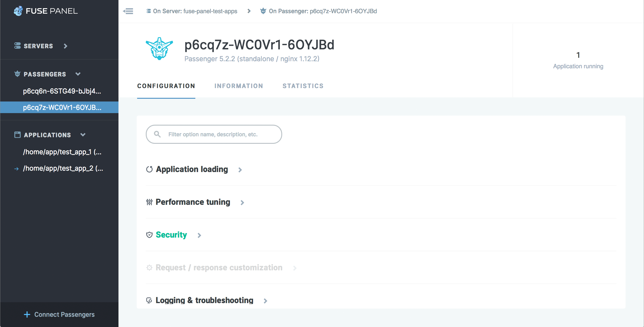Expand the Servers sidebar section chevron
Image resolution: width=644 pixels, height=327 pixels.
tap(65, 46)
